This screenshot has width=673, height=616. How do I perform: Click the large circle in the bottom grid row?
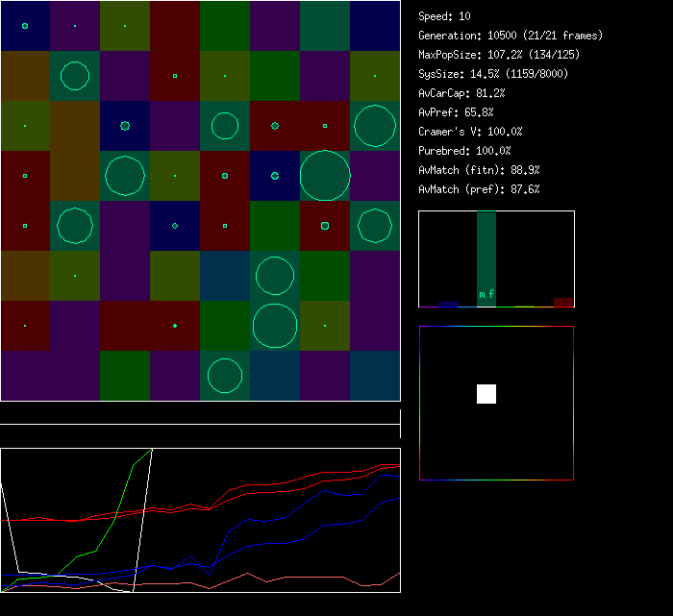[x=225, y=376]
